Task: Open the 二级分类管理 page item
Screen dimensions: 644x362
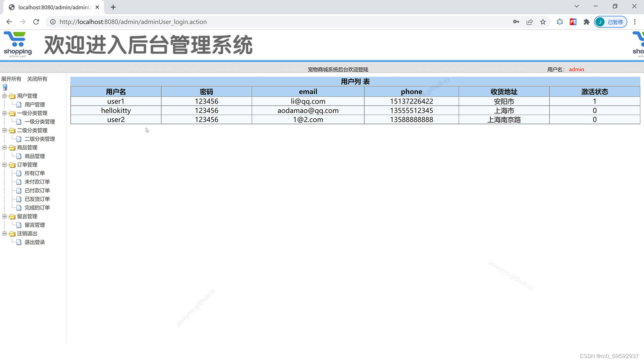Action: pos(40,139)
